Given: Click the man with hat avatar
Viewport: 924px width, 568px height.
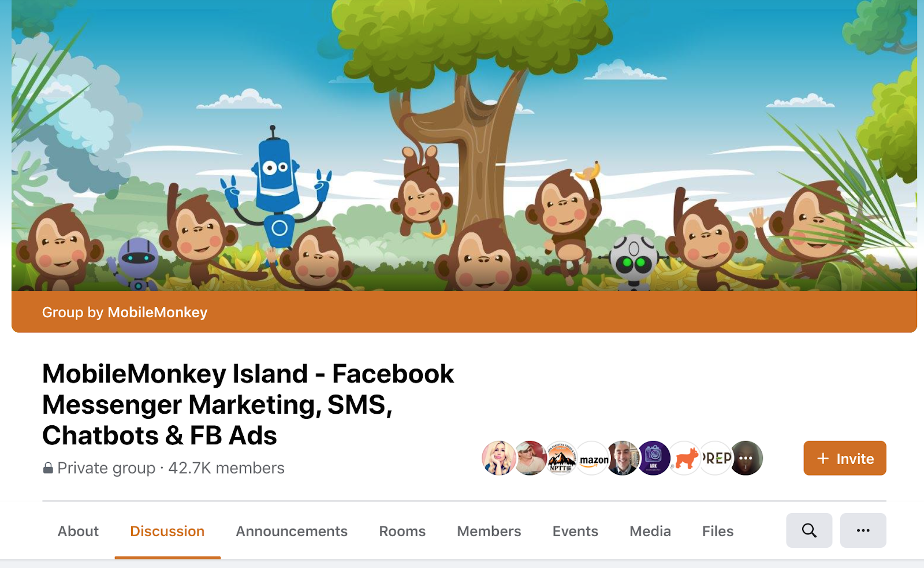Looking at the screenshot, I should (530, 458).
